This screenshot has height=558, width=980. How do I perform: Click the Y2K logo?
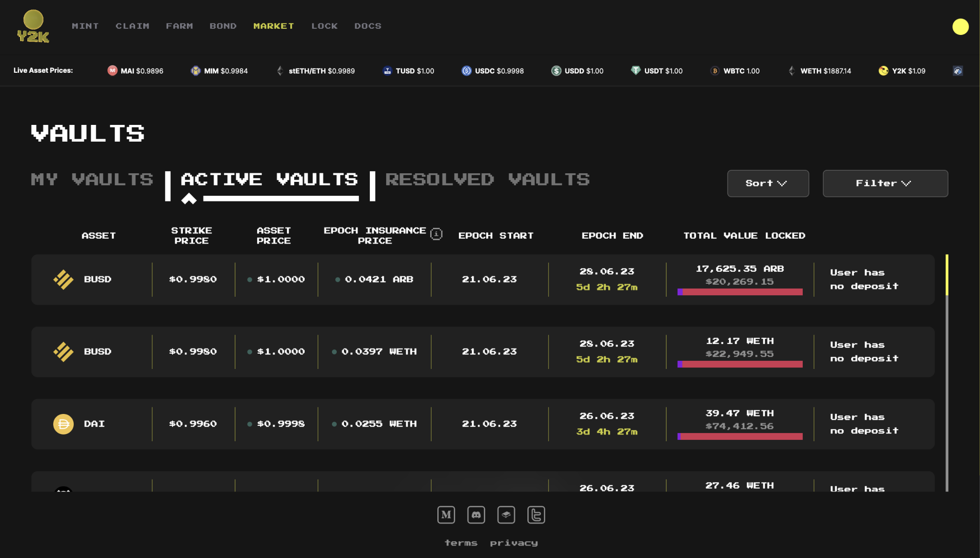pyautogui.click(x=33, y=26)
